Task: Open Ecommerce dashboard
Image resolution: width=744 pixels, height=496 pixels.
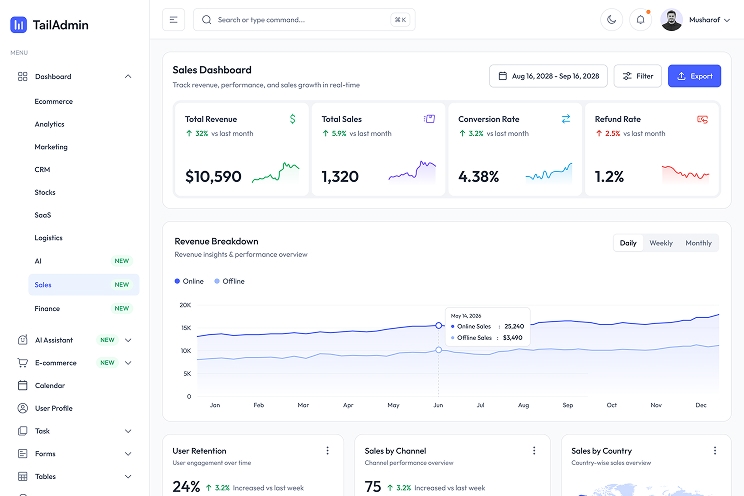Action: tap(54, 102)
